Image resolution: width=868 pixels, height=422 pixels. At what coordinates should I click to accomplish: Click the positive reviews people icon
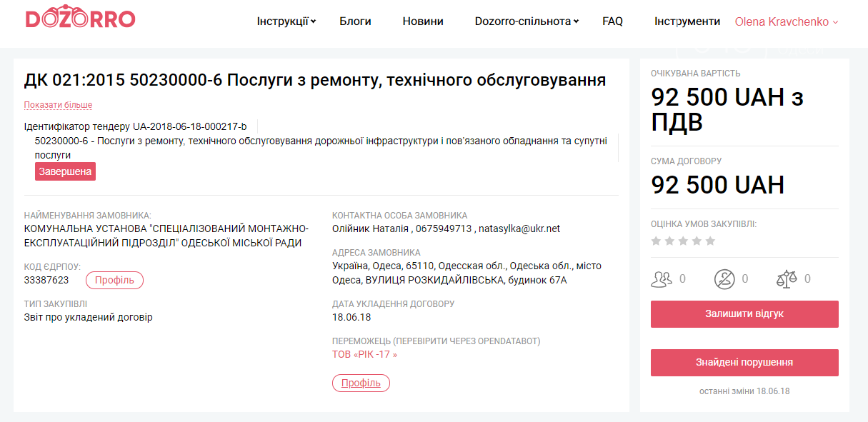coord(662,279)
